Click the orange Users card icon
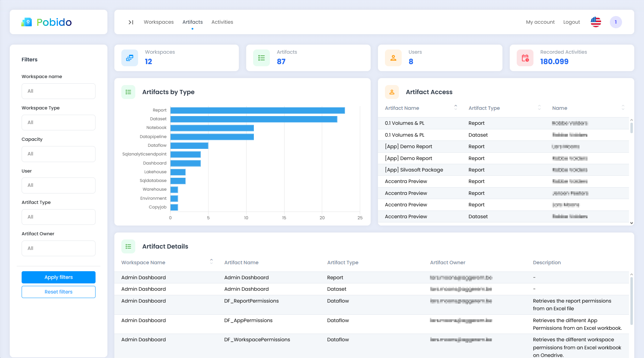The height and width of the screenshot is (358, 644). 393,58
